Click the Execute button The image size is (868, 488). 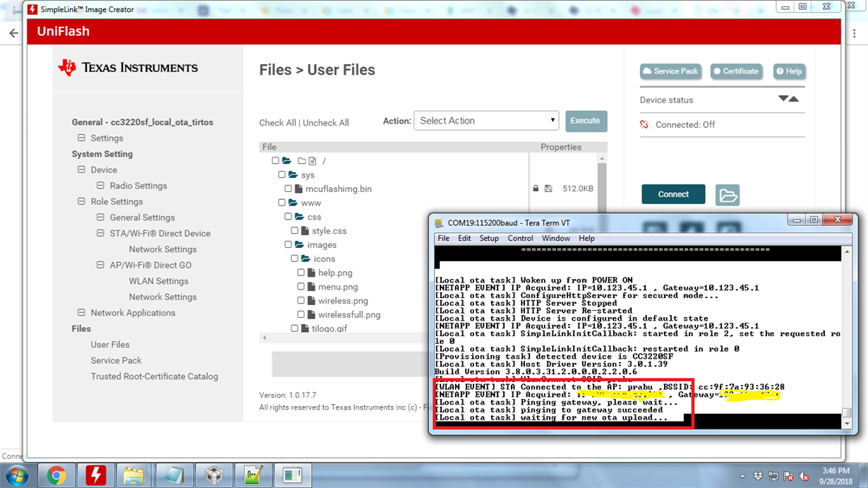pyautogui.click(x=586, y=121)
